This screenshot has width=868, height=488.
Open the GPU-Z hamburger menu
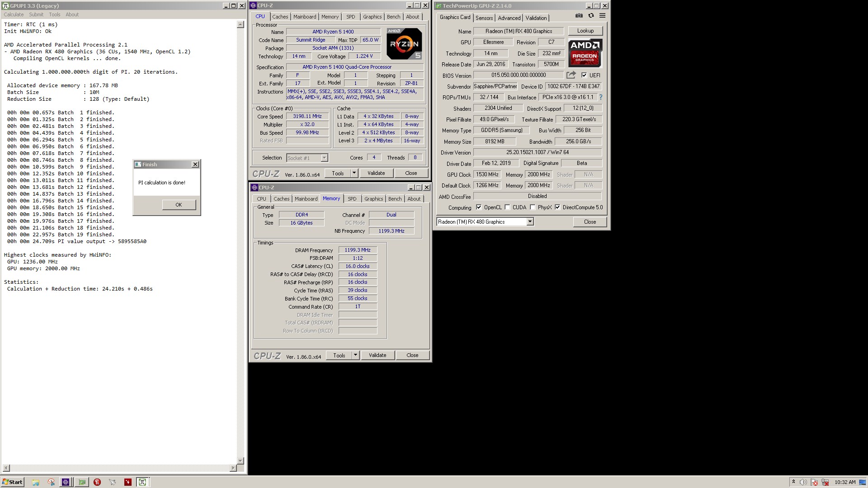click(x=602, y=15)
